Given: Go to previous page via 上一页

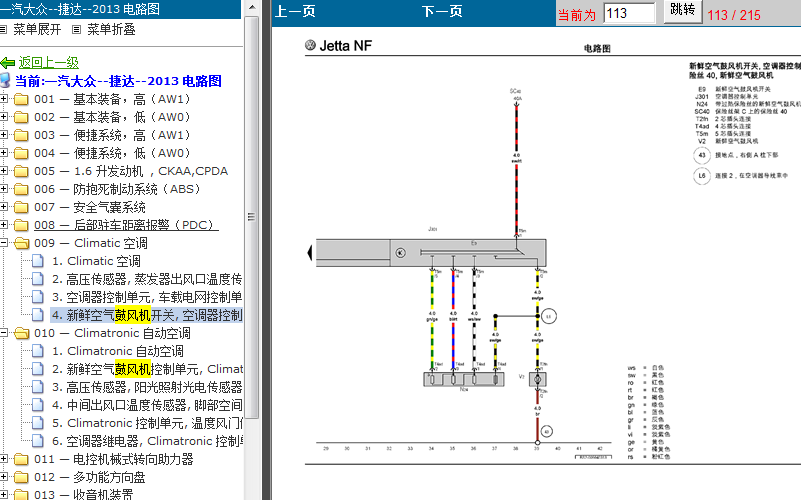Looking at the screenshot, I should tap(295, 11).
